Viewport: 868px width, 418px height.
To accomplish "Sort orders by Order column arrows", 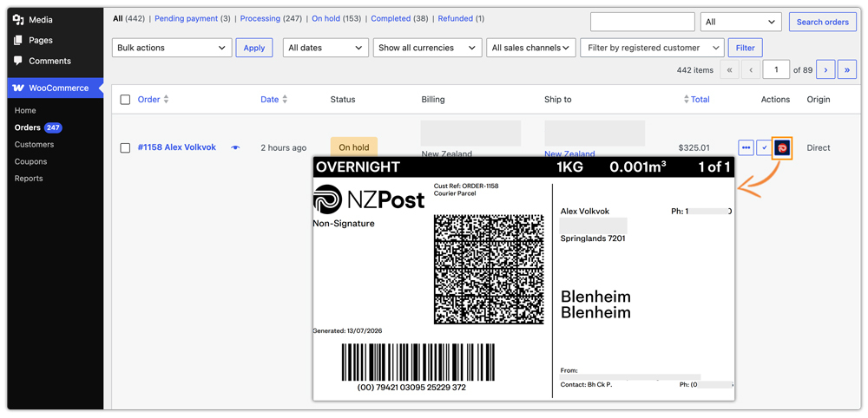I will [x=166, y=100].
